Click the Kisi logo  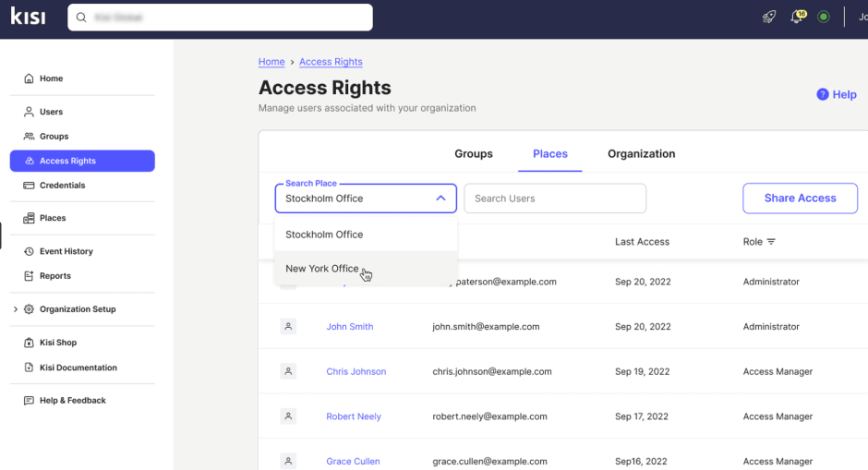(x=28, y=17)
